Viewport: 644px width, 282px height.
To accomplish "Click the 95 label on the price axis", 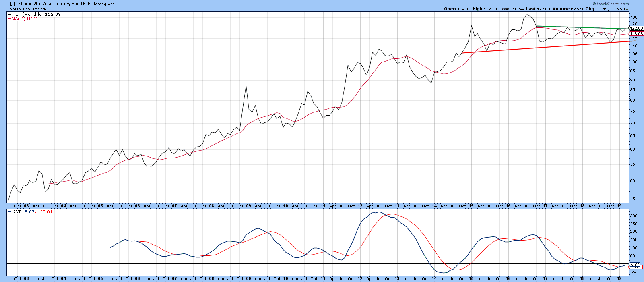I will (633, 71).
